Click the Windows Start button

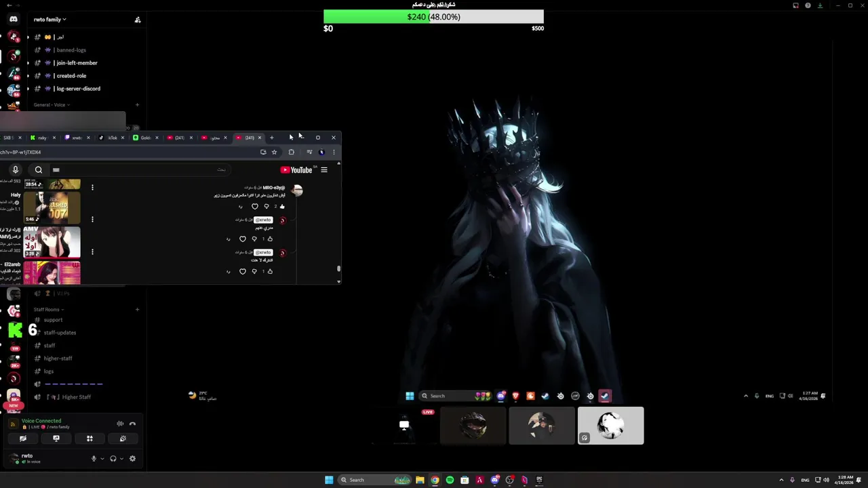pyautogui.click(x=329, y=480)
